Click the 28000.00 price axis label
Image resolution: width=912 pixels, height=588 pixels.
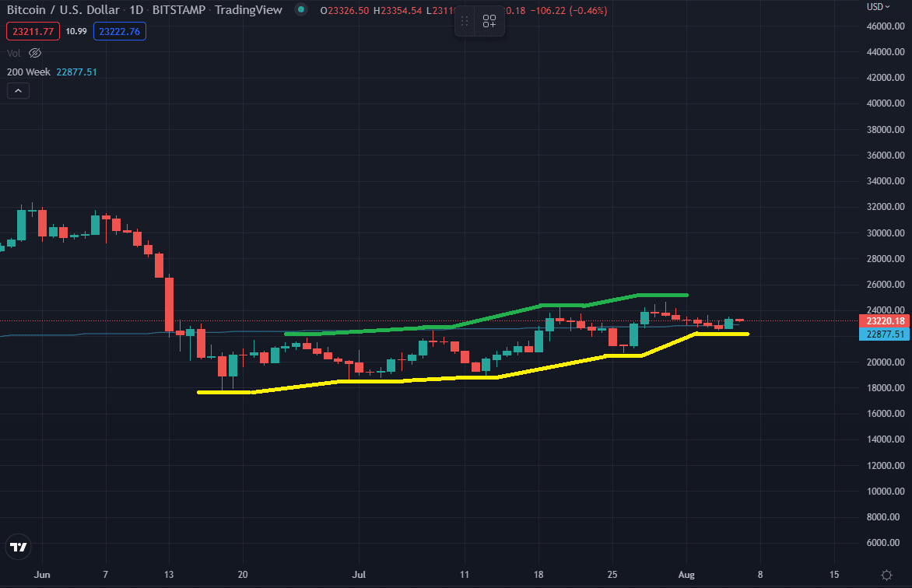point(886,259)
